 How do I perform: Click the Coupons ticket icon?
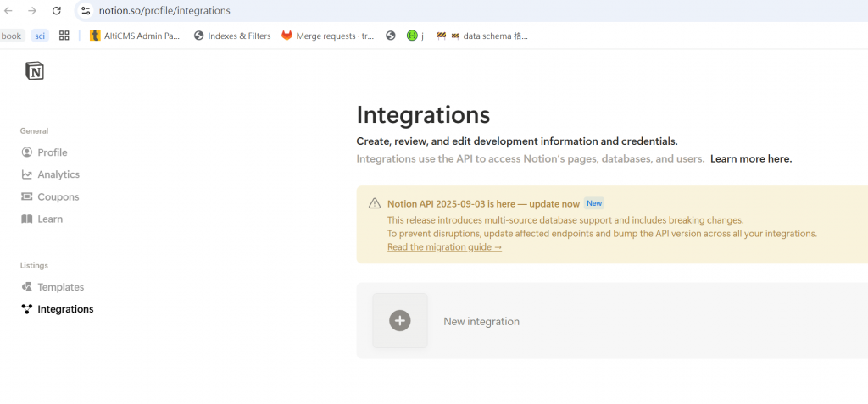[x=26, y=196]
